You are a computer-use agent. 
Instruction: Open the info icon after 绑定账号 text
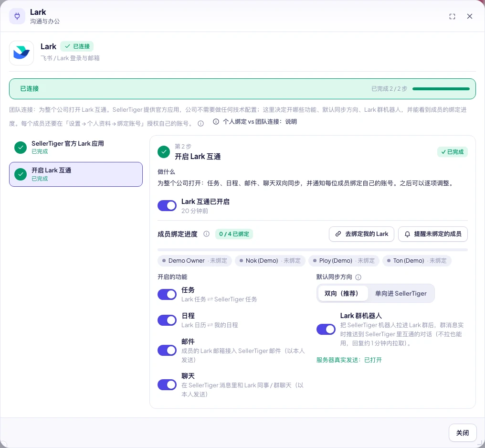click(201, 123)
